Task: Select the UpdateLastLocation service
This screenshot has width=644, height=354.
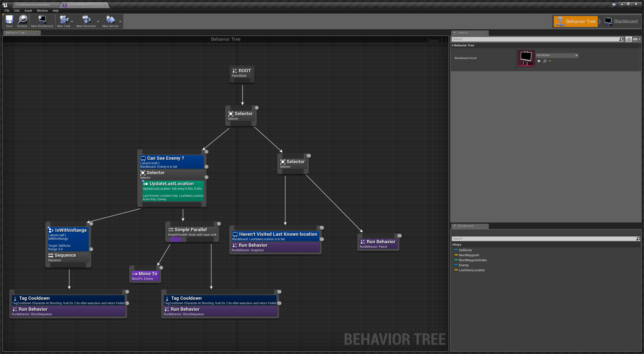Action: (x=173, y=191)
